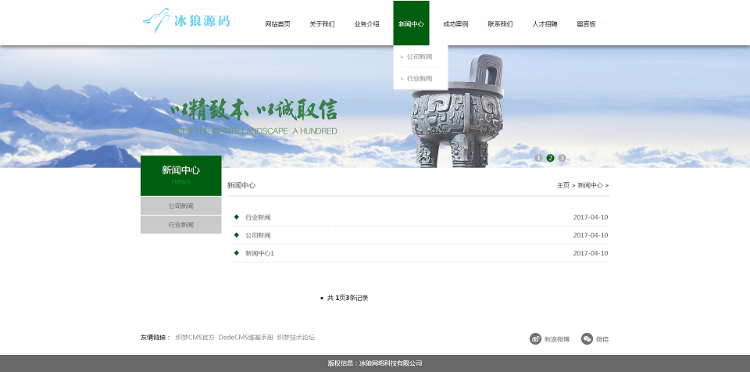Click the 微信 text label
Image resolution: width=750 pixels, height=372 pixels.
pyautogui.click(x=602, y=339)
